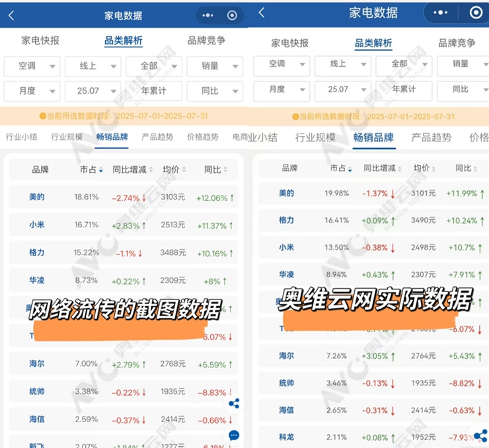
Task: Tap circular close target icon in right header
Action: tap(476, 13)
